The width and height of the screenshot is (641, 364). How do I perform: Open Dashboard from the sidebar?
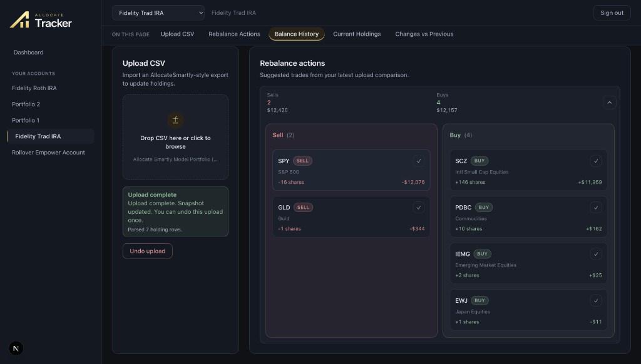tap(28, 53)
